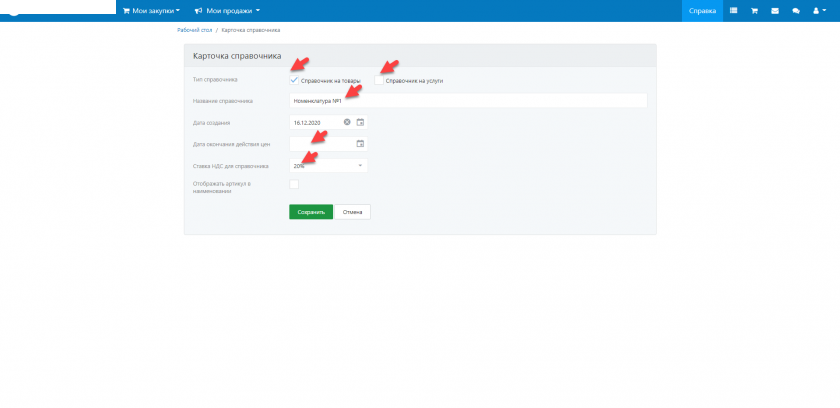Open calendar for Дата окончания действия цен
The image size is (840, 408).
pyautogui.click(x=361, y=144)
